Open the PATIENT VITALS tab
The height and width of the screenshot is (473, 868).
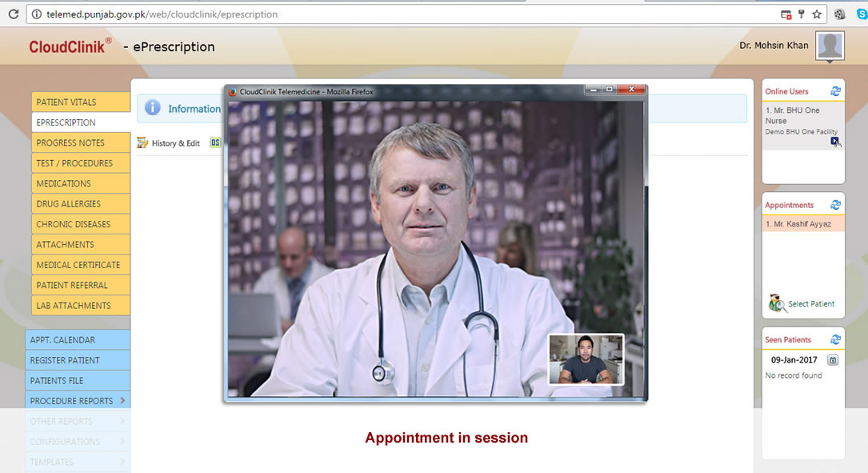[80, 102]
